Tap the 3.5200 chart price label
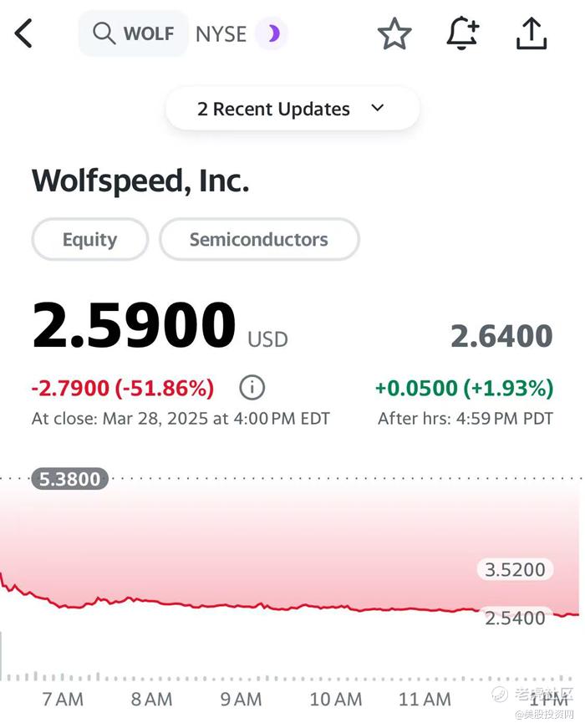This screenshot has height=728, width=585. [516, 570]
